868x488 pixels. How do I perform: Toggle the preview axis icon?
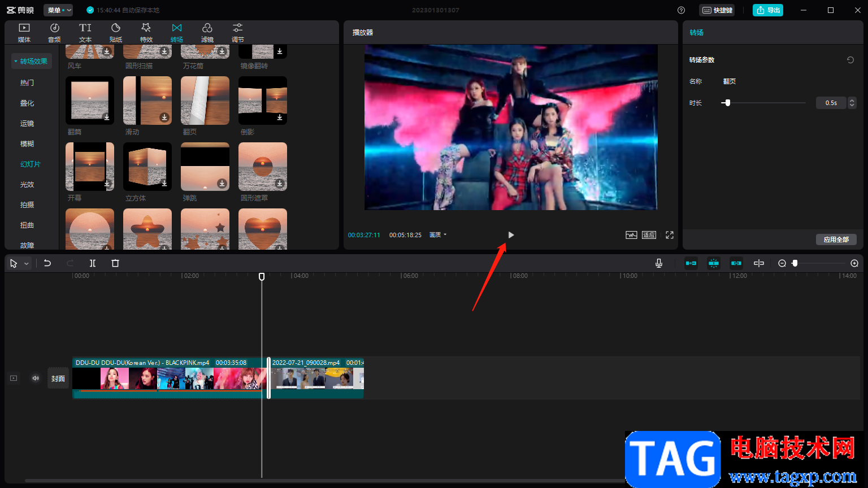pyautogui.click(x=759, y=263)
